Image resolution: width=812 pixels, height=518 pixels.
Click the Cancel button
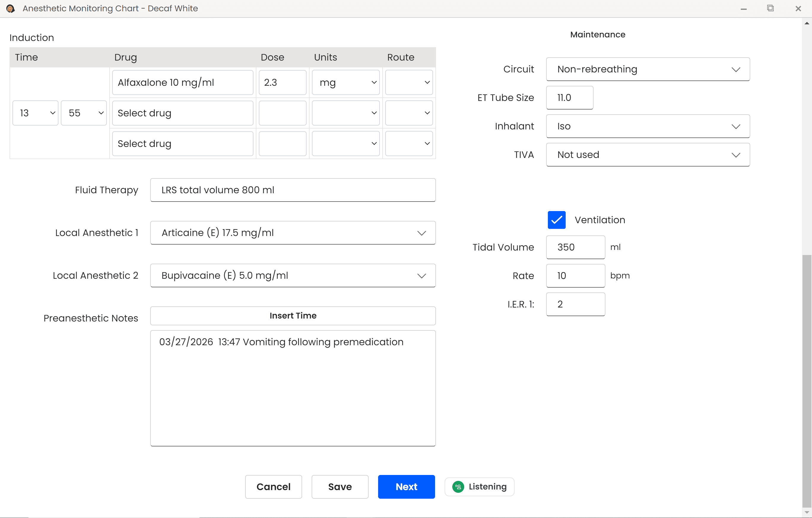point(273,487)
